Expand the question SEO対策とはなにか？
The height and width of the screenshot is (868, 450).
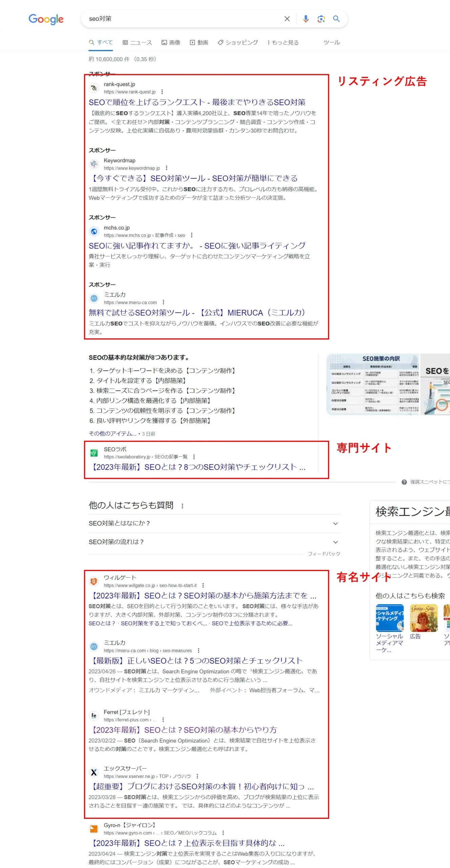tap(214, 524)
